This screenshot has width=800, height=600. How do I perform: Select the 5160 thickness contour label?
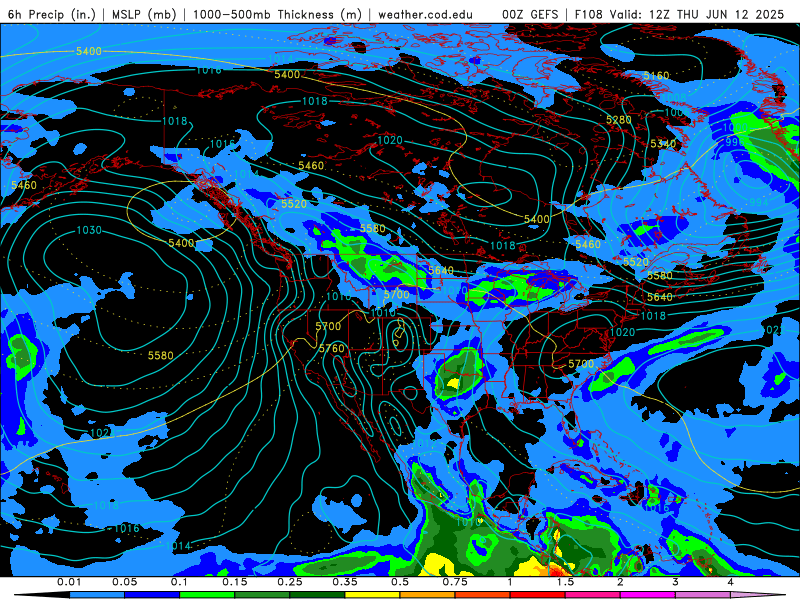pos(656,76)
